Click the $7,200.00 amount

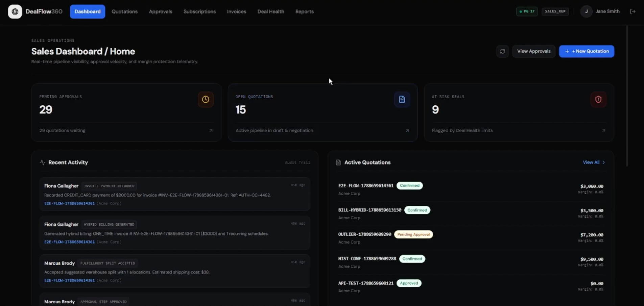click(592, 235)
